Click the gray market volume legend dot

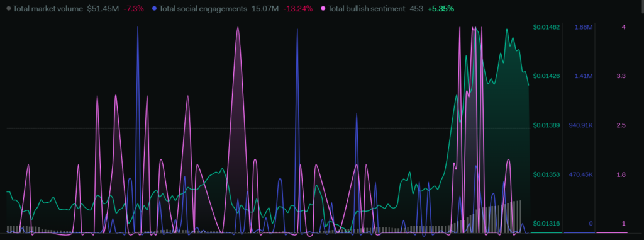pos(9,8)
